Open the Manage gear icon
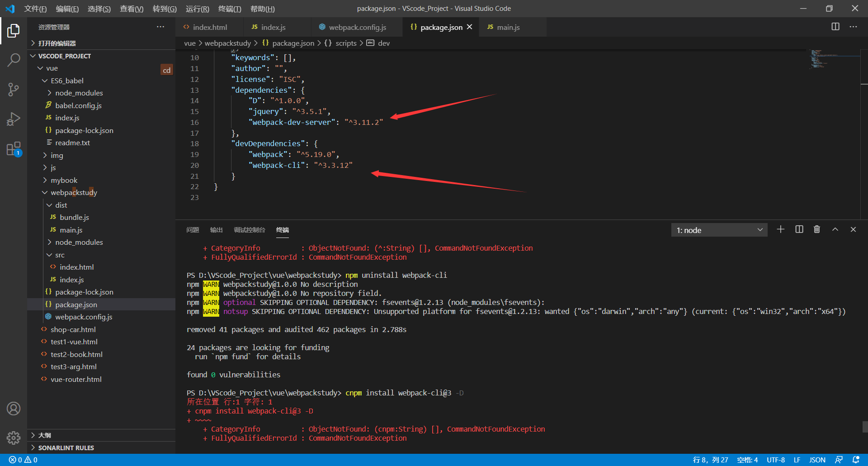Image resolution: width=868 pixels, height=466 pixels. pos(14,437)
